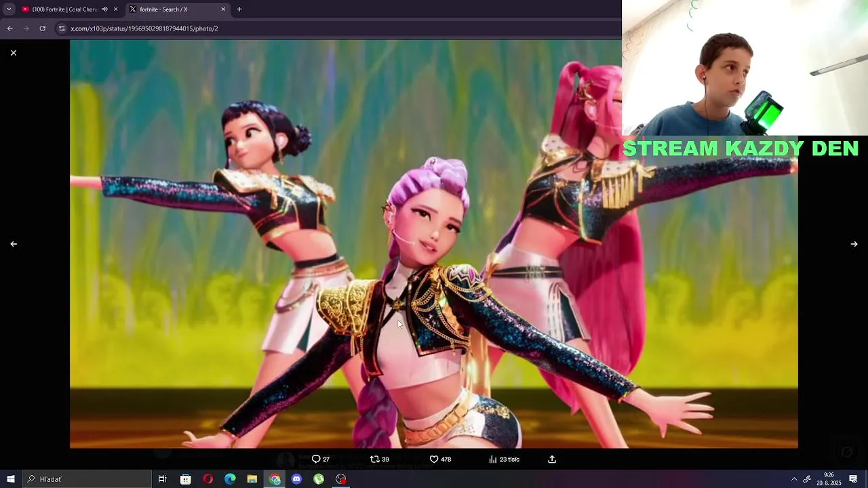Reload the current page
The height and width of the screenshot is (488, 868).
coord(42,28)
